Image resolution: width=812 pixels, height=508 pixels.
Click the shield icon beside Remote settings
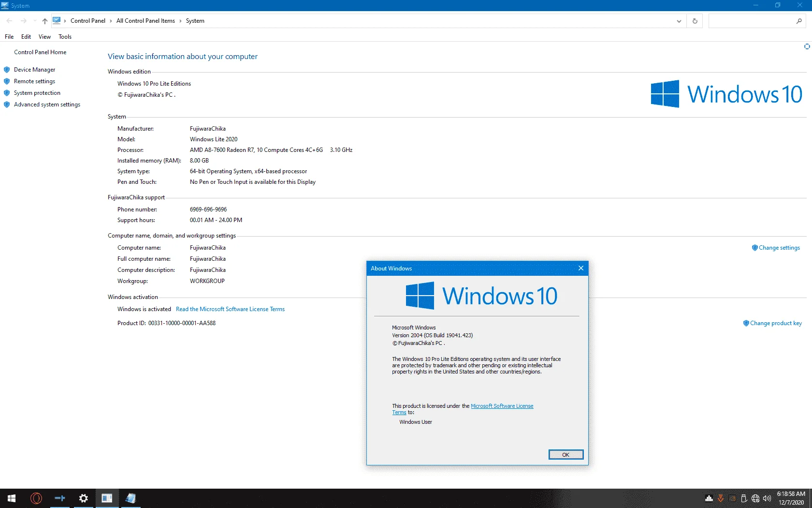(7, 81)
